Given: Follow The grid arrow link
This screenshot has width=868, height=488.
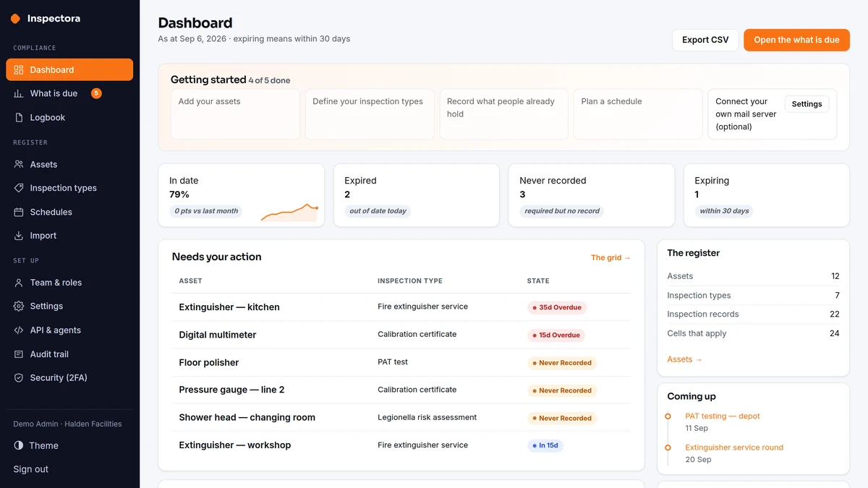Looking at the screenshot, I should (610, 257).
